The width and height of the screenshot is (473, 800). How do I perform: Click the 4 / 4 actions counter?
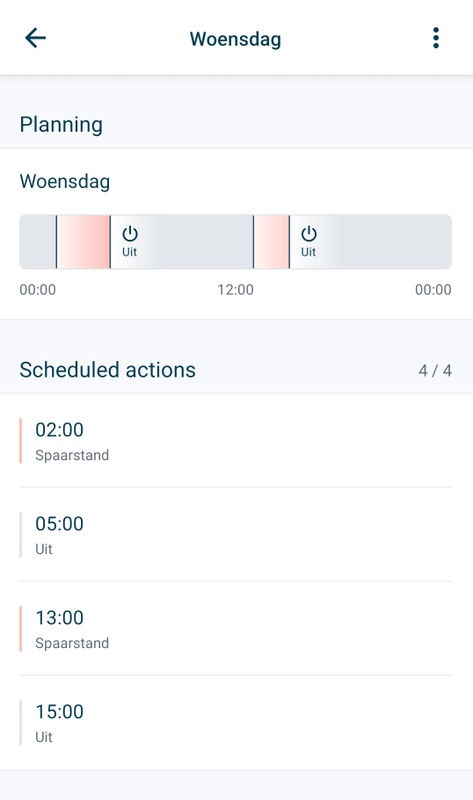pyautogui.click(x=435, y=370)
